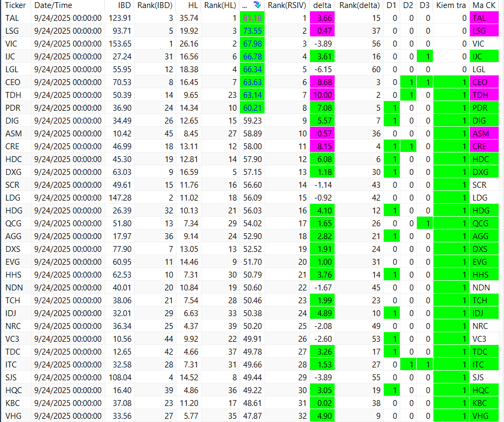Viewport: 504px width, 422px height.
Task: Click the Rank(HL) column header
Action: click(x=220, y=5)
